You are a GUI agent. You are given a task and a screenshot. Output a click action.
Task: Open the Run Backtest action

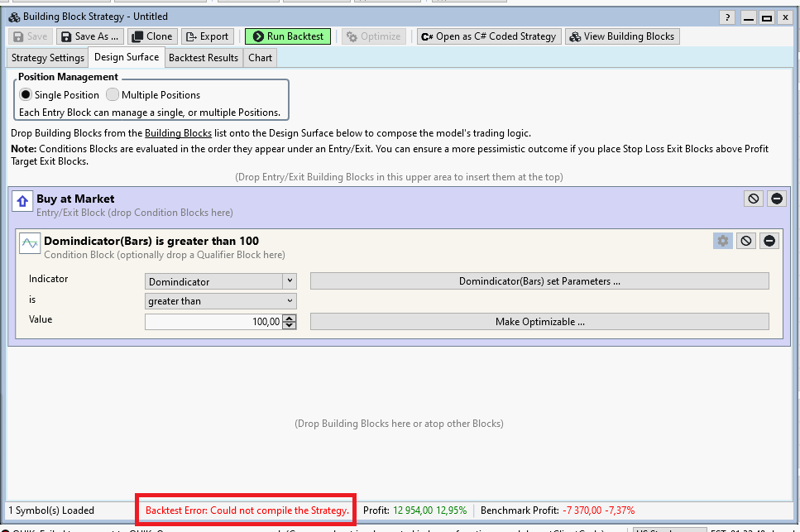pos(287,36)
